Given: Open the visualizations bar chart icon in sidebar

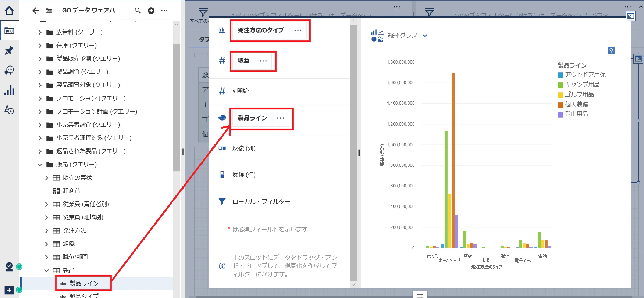Looking at the screenshot, I should click(9, 90).
